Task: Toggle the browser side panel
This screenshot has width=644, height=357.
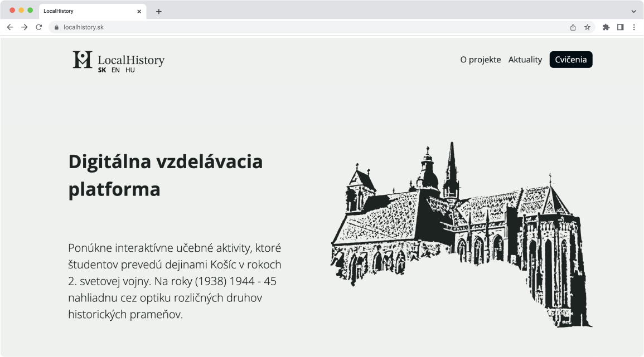Action: [x=620, y=27]
